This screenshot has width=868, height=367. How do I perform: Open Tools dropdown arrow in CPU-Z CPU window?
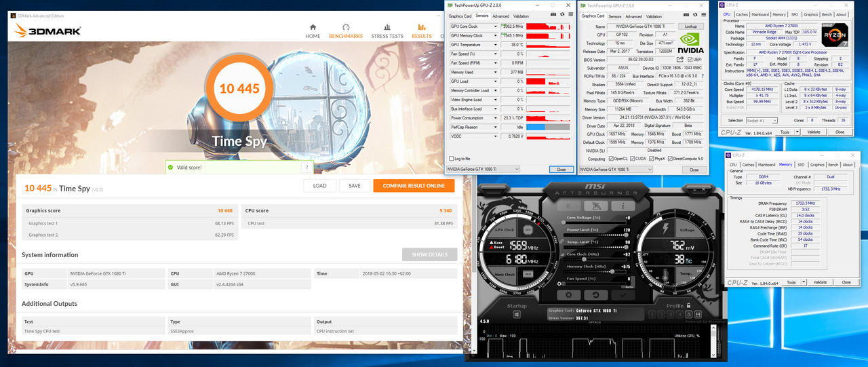(797, 132)
